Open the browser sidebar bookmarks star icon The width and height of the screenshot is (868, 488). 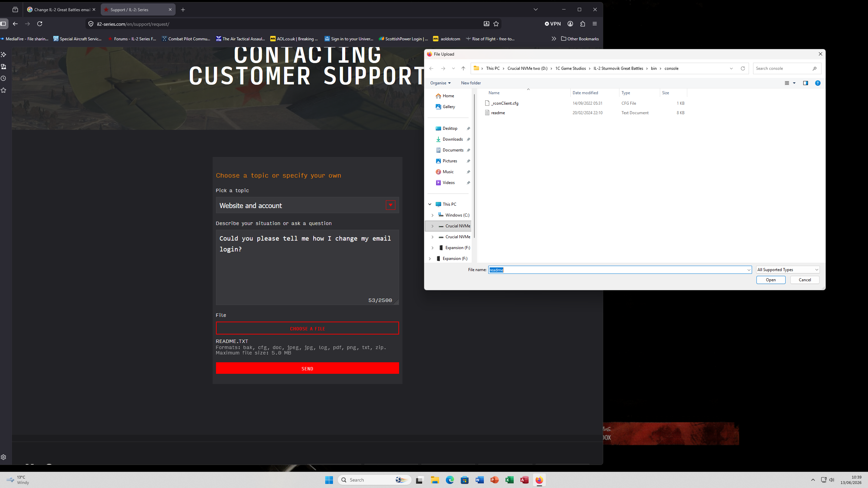pyautogui.click(x=4, y=90)
